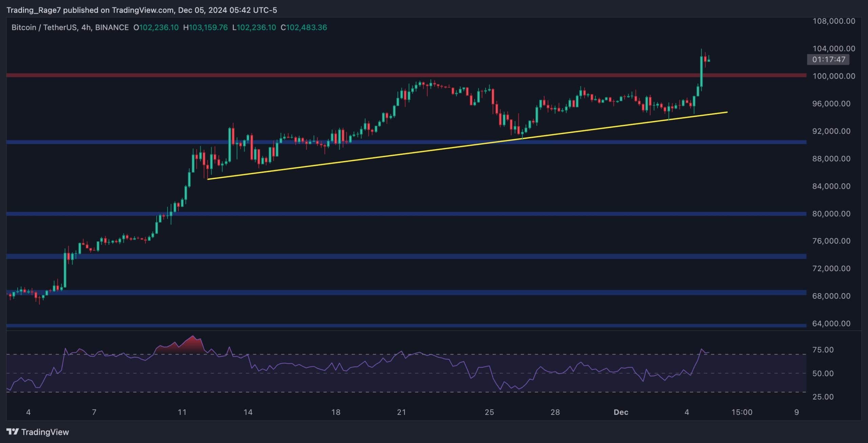Click the '15:00' label on time axis
Screen dimensions: 868x443
[x=742, y=412]
